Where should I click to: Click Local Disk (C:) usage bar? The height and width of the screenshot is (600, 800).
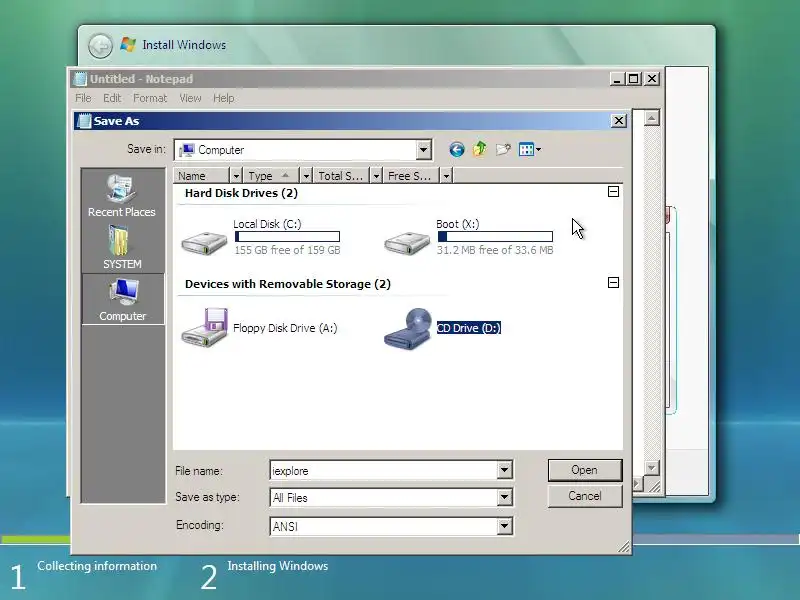click(287, 237)
